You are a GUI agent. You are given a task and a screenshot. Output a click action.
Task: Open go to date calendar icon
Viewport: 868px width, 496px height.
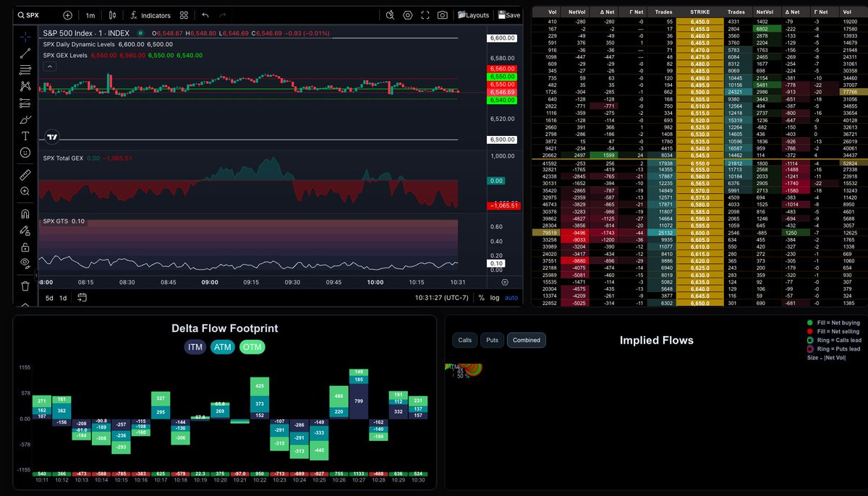pos(82,297)
